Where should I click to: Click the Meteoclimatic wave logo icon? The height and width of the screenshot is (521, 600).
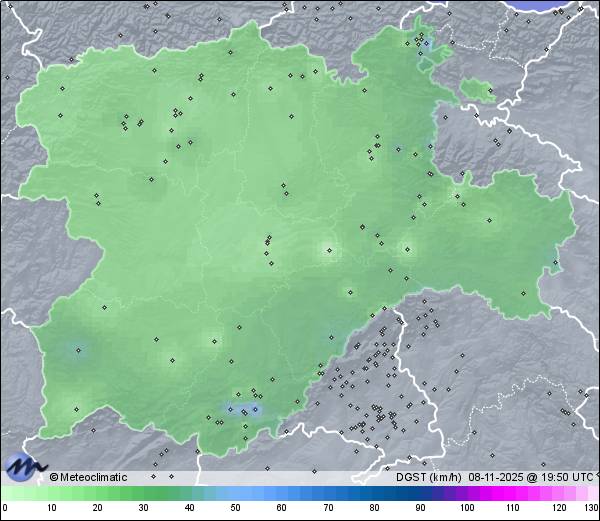click(24, 467)
